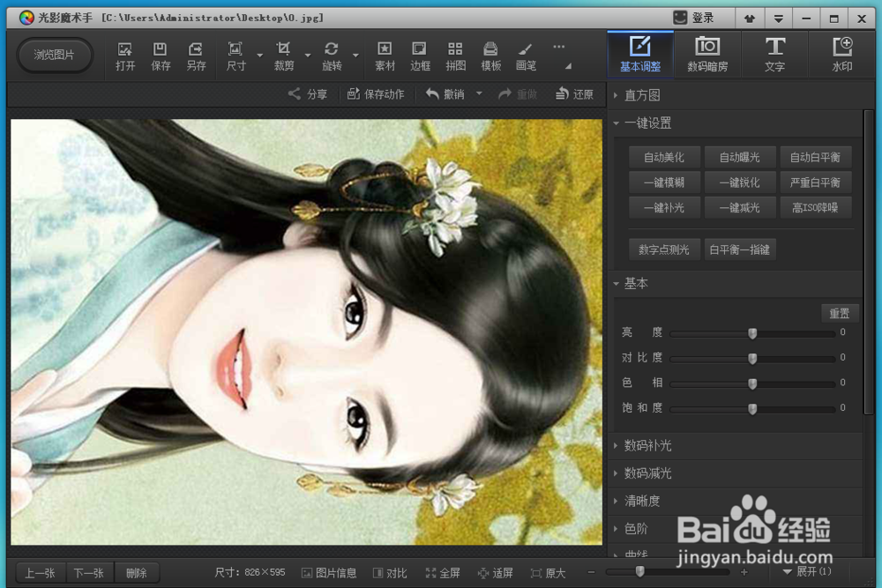Screen dimensions: 882x588
Task: Apply 严重白平衡 correction
Action: (x=815, y=182)
